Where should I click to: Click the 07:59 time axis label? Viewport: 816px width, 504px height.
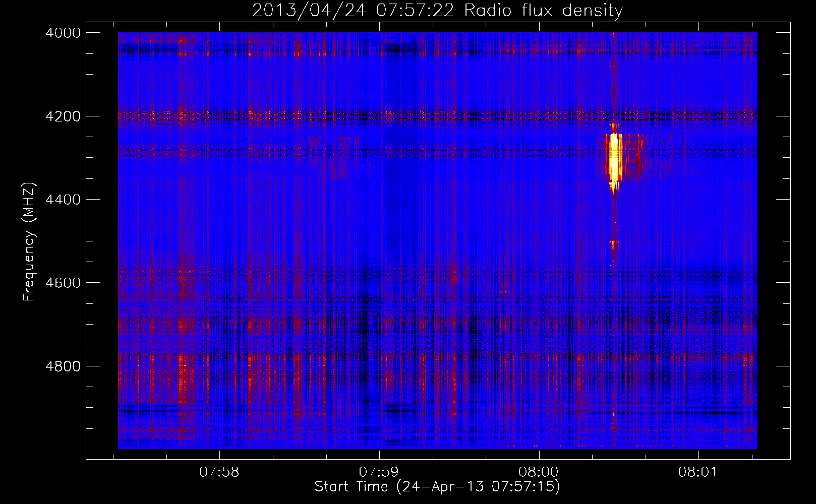click(x=379, y=472)
